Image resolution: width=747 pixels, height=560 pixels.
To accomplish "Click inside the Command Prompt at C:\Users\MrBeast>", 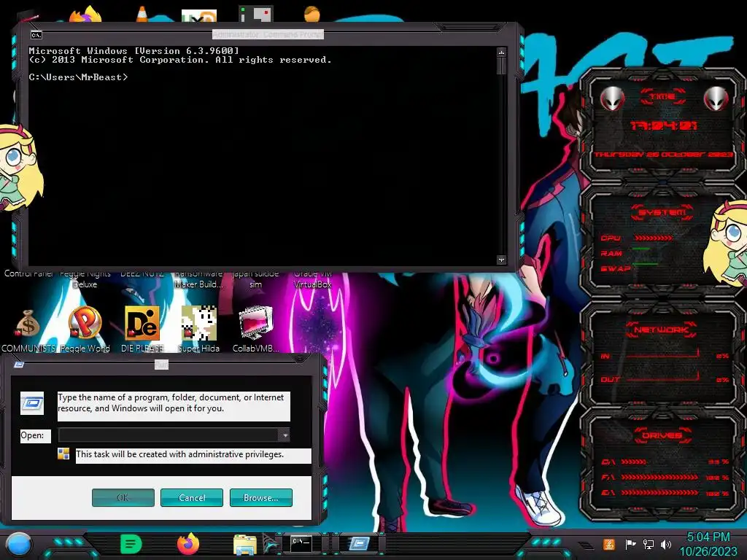I will coord(79,77).
